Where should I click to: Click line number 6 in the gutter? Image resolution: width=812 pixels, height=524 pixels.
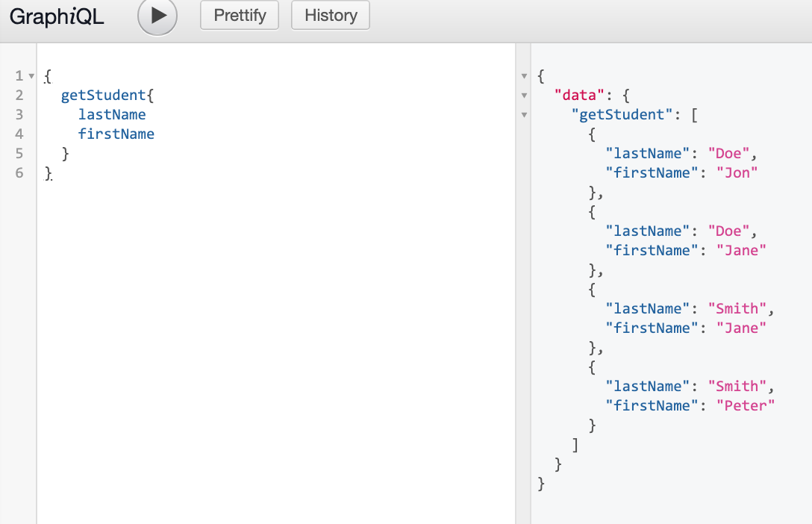[x=19, y=172]
